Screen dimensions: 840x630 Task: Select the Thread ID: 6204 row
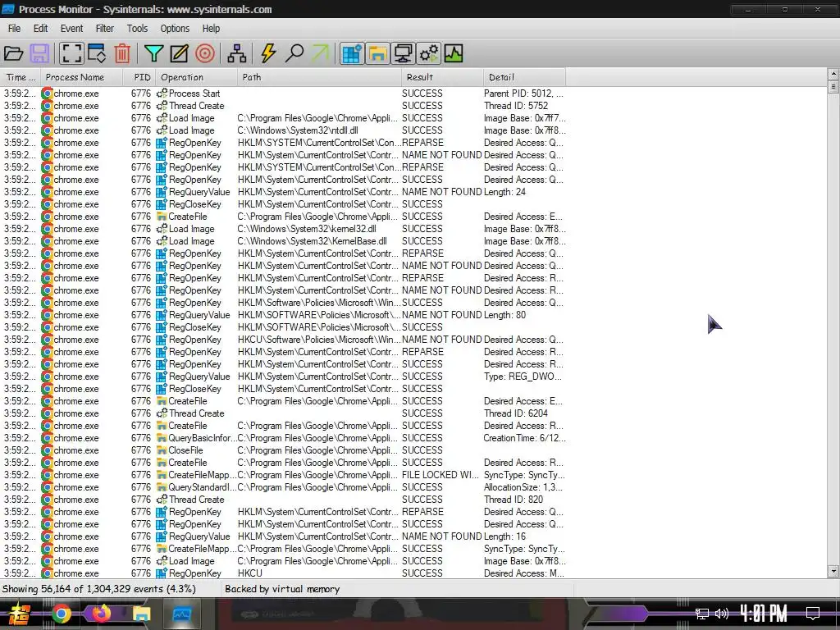click(x=283, y=413)
